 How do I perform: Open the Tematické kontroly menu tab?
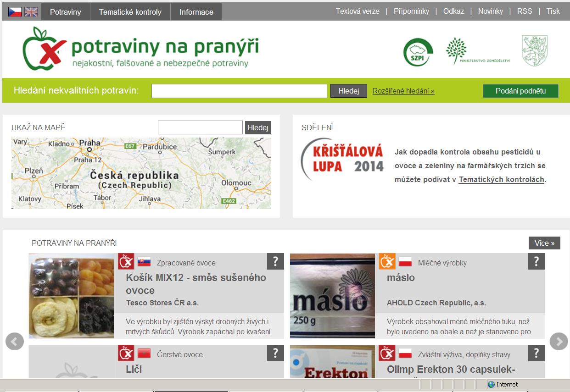pos(130,12)
